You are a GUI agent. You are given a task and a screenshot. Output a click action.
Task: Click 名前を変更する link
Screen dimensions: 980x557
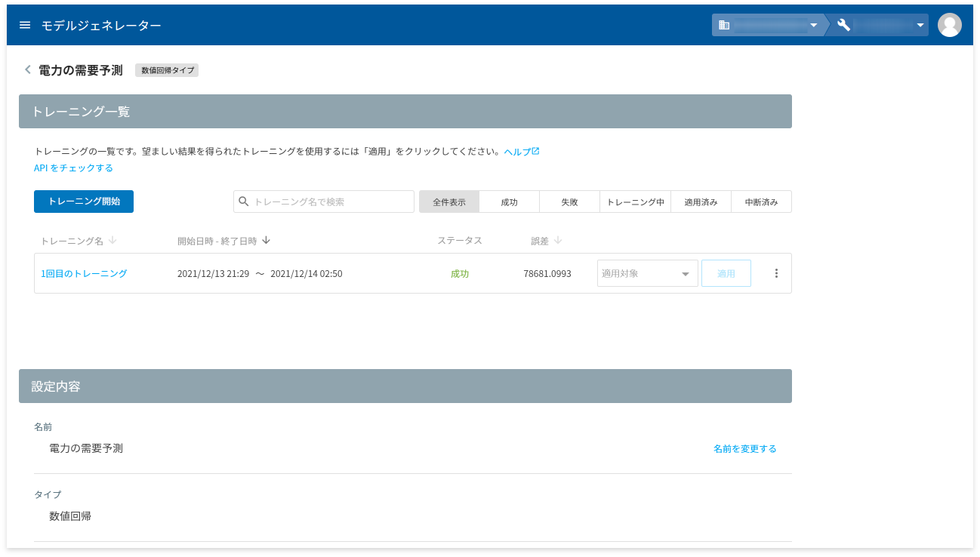click(745, 448)
